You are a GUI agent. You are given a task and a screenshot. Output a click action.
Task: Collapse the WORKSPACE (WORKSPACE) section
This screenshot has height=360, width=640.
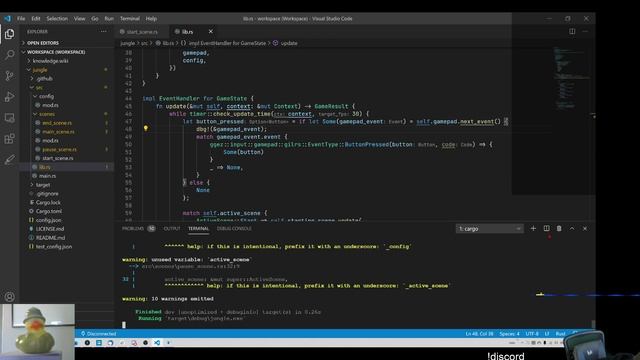pos(56,52)
